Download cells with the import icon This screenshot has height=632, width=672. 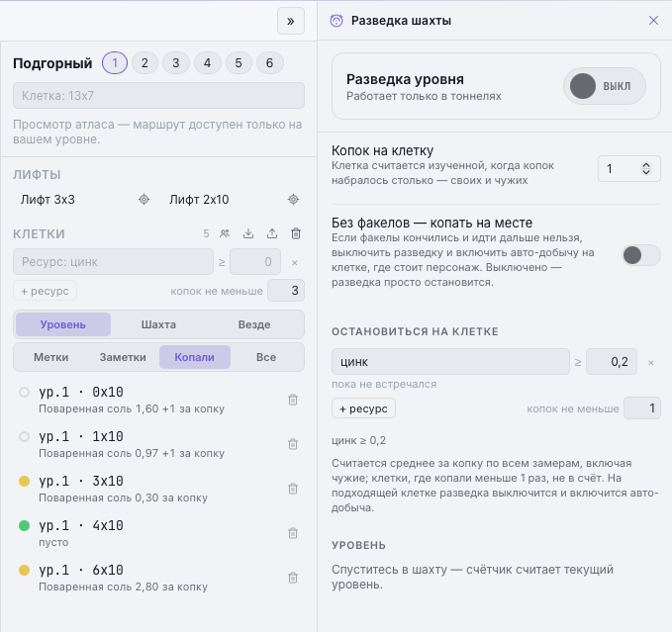coord(248,233)
